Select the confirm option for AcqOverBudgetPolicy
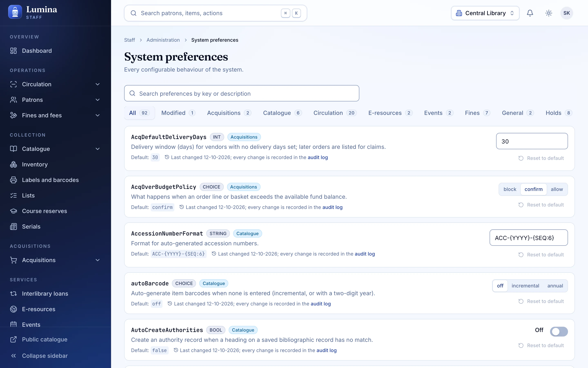 533,189
